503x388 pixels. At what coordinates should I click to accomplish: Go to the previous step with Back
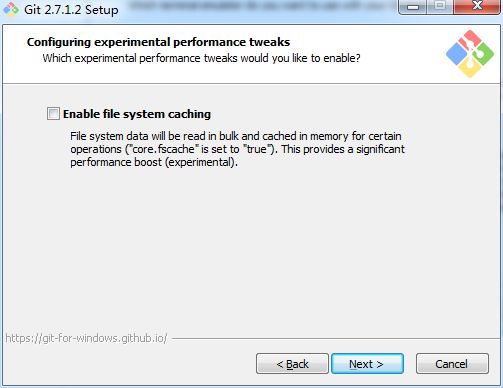tap(292, 364)
